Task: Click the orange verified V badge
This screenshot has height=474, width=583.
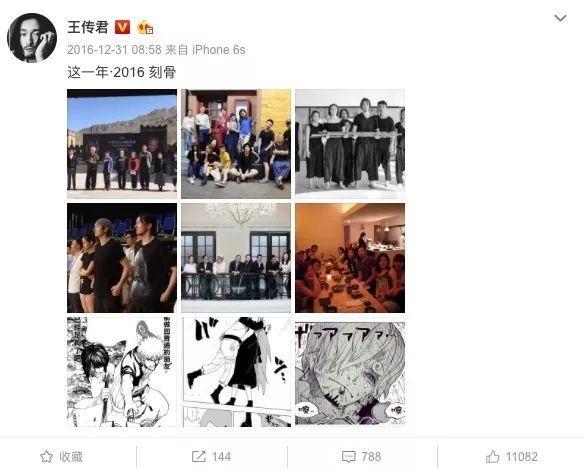Action: point(122,27)
